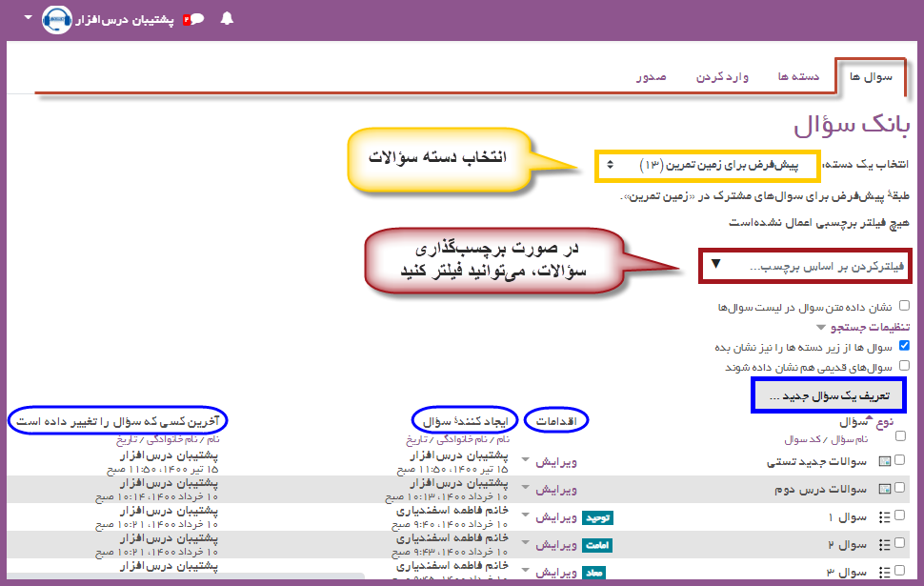Expand actions arrow for سوال ۱ row

(x=525, y=515)
